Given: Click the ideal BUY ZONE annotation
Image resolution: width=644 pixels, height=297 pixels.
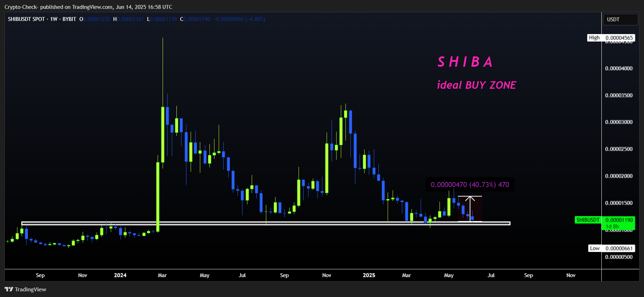Looking at the screenshot, I should tap(476, 85).
